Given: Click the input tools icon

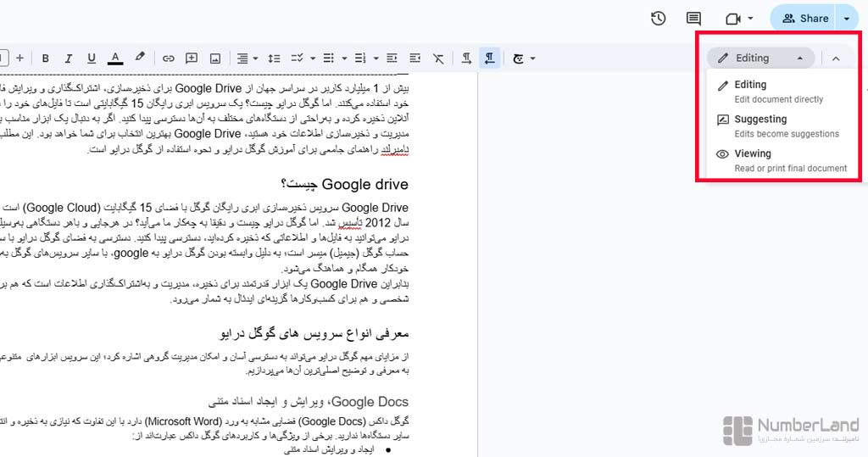Looking at the screenshot, I should click(518, 59).
